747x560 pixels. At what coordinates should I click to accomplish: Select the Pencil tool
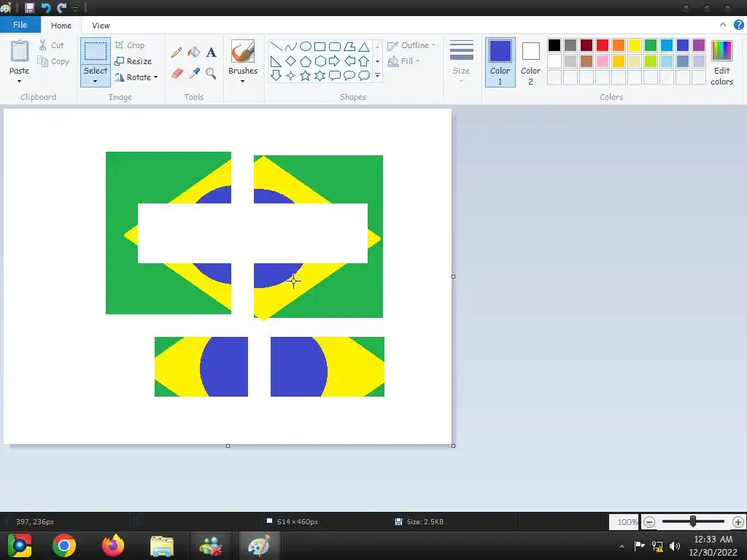tap(177, 52)
